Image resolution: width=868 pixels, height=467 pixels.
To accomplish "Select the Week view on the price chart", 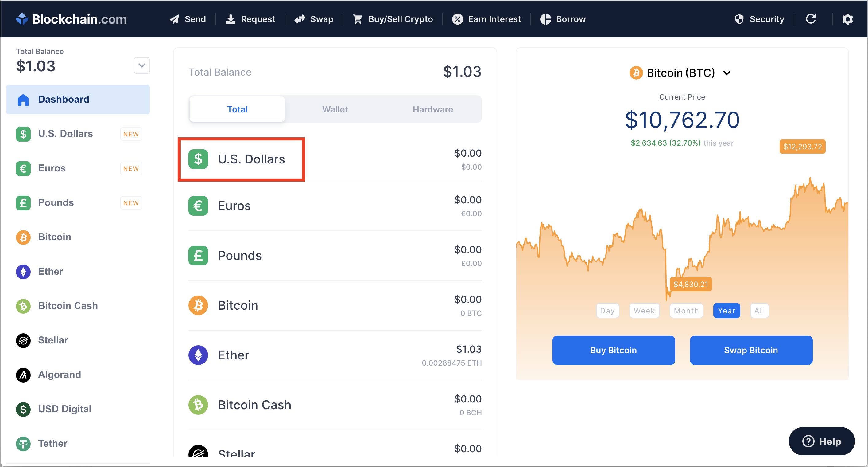I will [x=645, y=310].
